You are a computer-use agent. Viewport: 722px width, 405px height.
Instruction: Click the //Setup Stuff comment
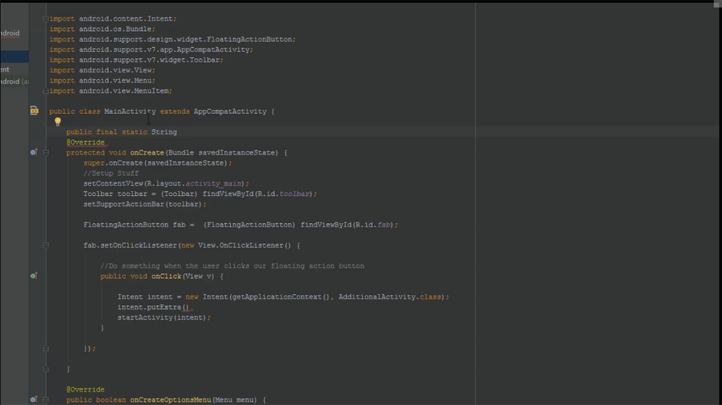(111, 173)
